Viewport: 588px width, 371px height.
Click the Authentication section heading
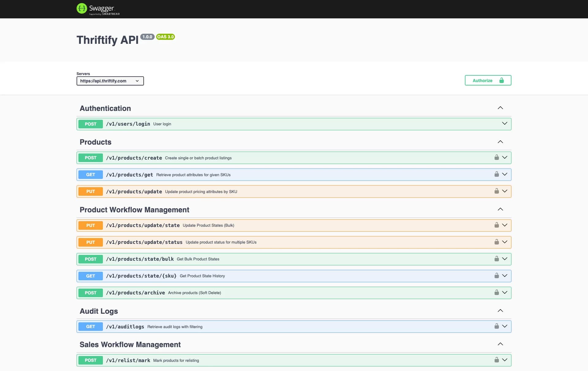(x=105, y=108)
